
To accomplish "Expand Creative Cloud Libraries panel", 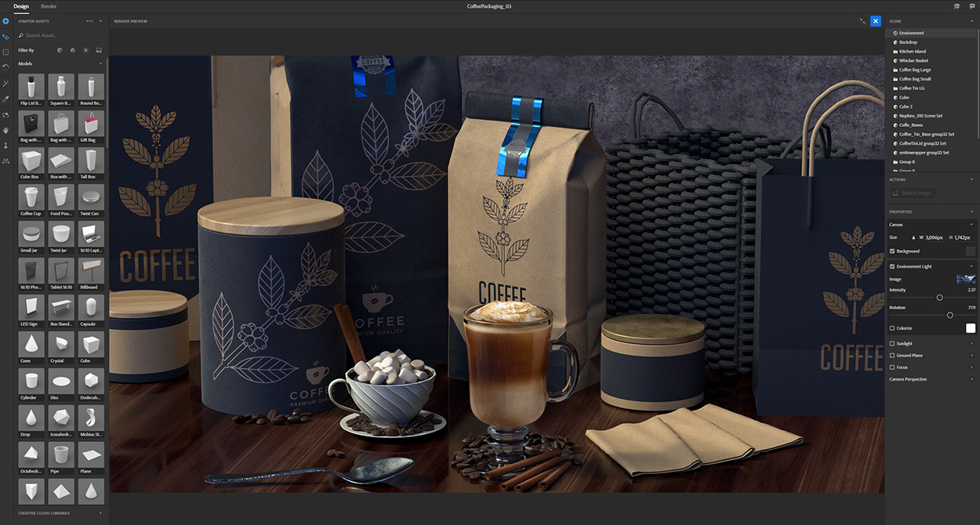I will coord(100,513).
